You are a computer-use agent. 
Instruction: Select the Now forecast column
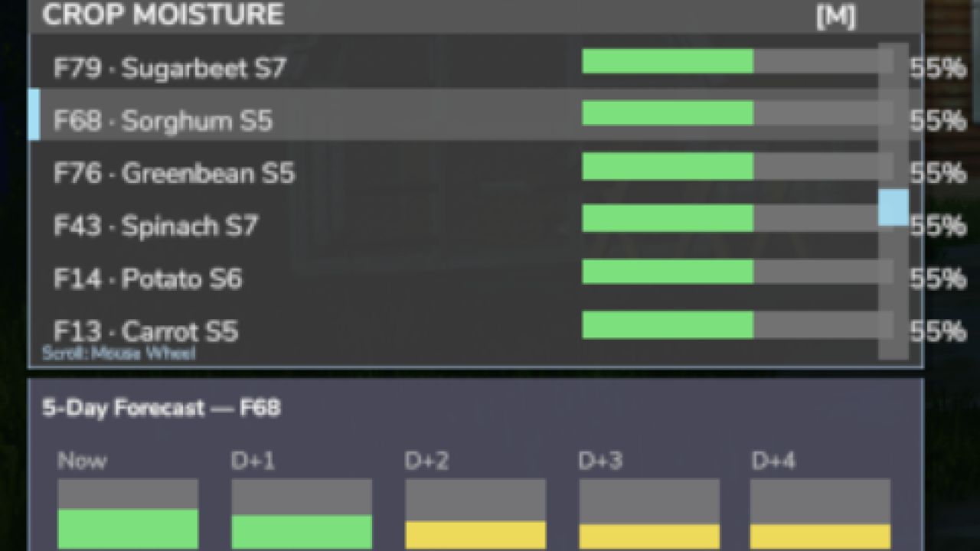(127, 513)
